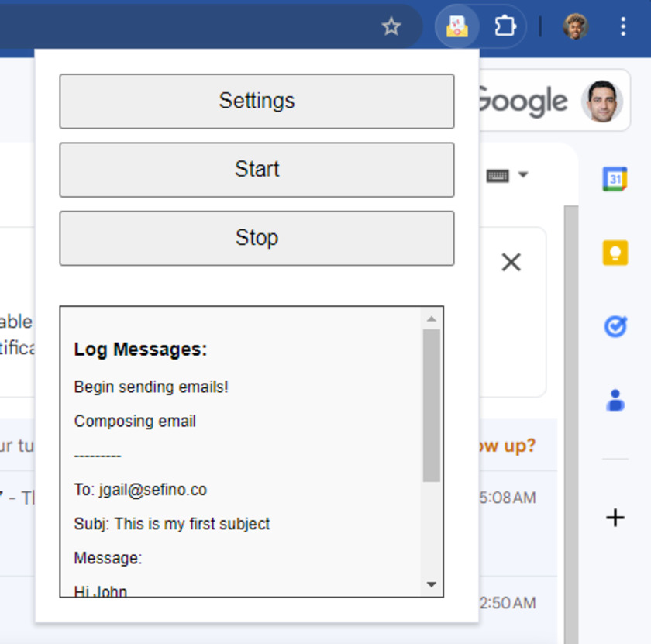
Task: Click the Gmail input tools keyboard icon
Action: (498, 176)
